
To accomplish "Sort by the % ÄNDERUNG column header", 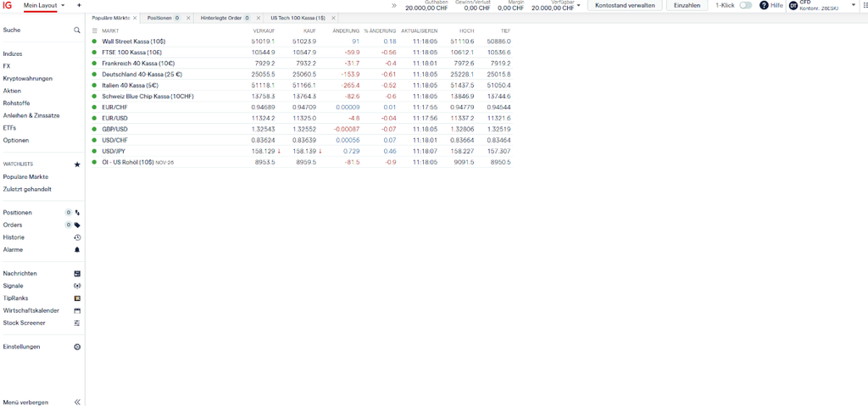I will [x=380, y=31].
